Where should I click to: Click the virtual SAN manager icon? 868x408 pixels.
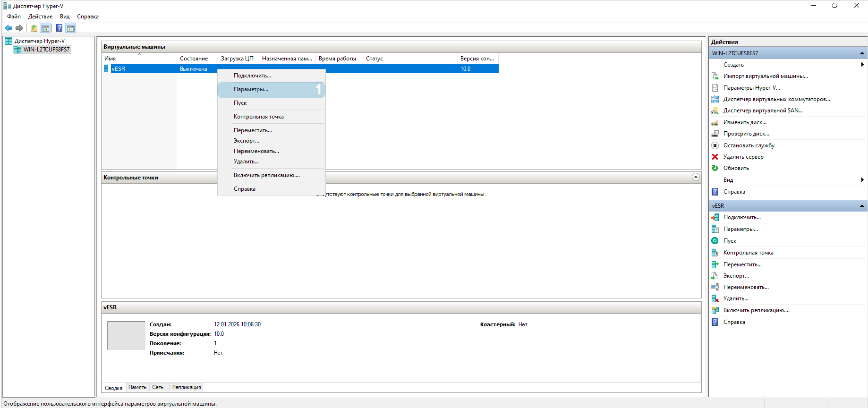[x=715, y=110]
